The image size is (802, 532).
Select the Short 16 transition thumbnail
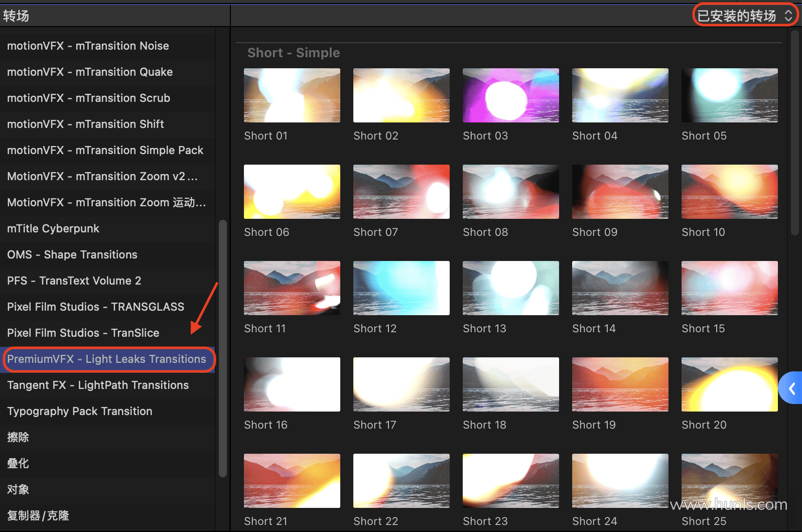click(292, 384)
